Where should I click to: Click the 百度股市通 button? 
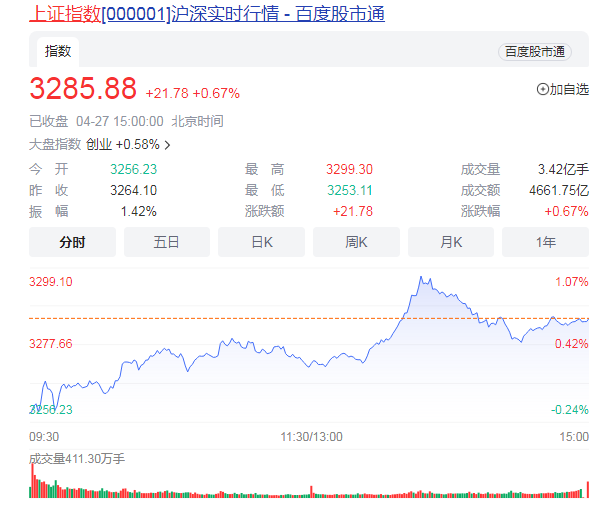coord(534,52)
